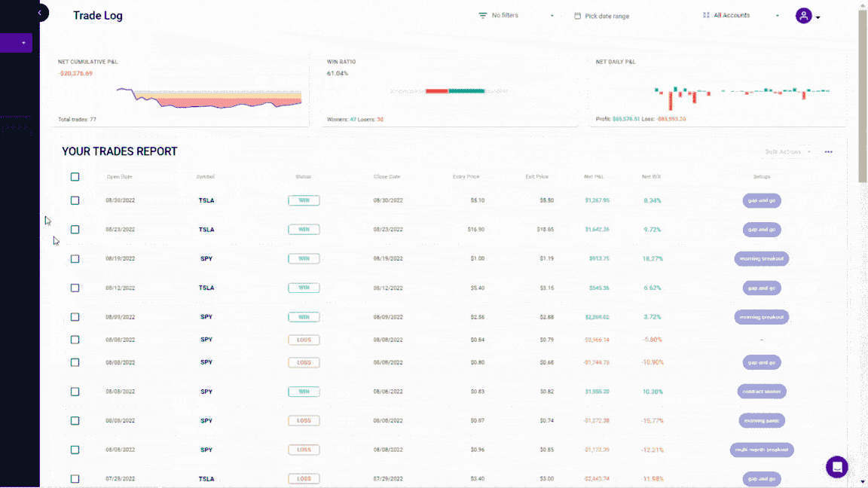Sort by the Open Date column header

click(x=119, y=177)
